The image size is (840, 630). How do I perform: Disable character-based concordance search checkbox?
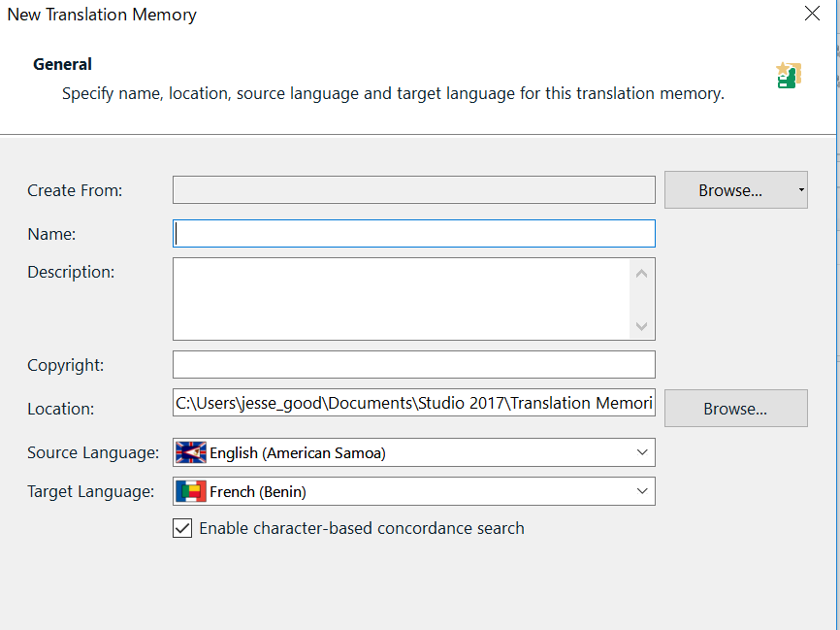tap(182, 528)
